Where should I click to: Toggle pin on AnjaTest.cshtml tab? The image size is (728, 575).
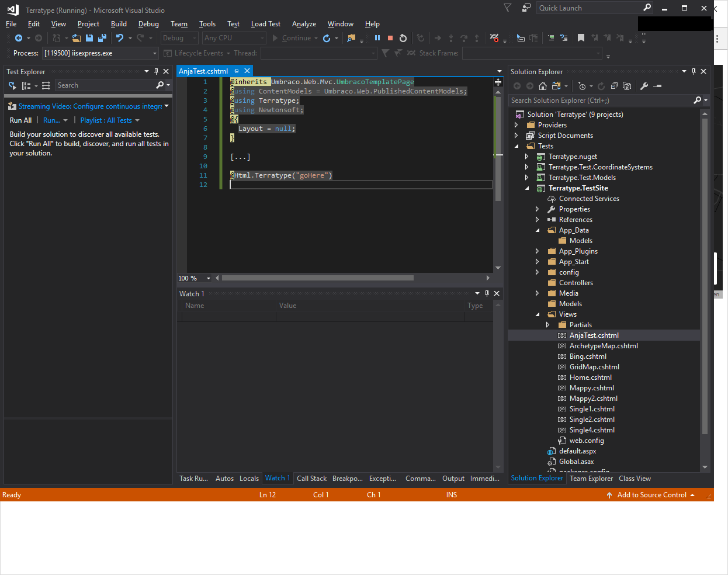click(237, 71)
